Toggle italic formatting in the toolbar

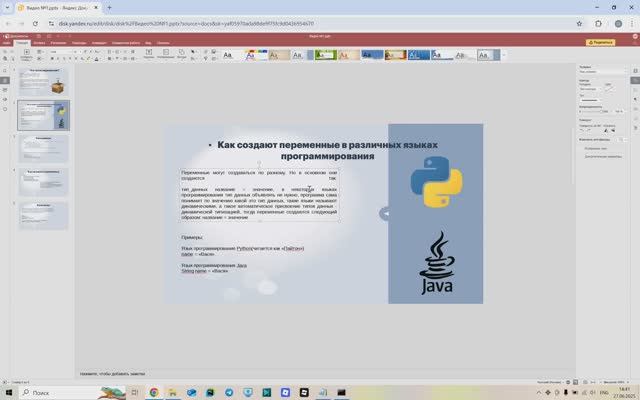[58, 59]
